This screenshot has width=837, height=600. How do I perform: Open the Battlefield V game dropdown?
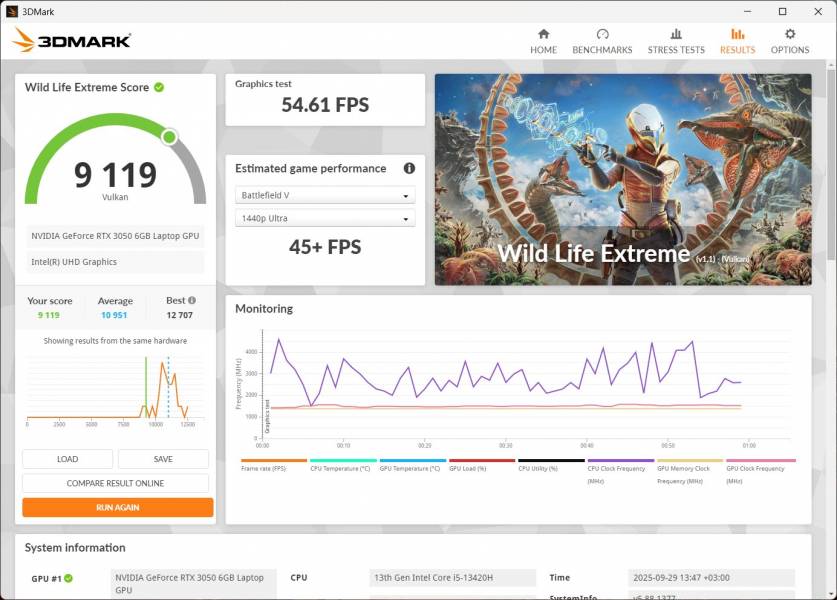(x=324, y=194)
